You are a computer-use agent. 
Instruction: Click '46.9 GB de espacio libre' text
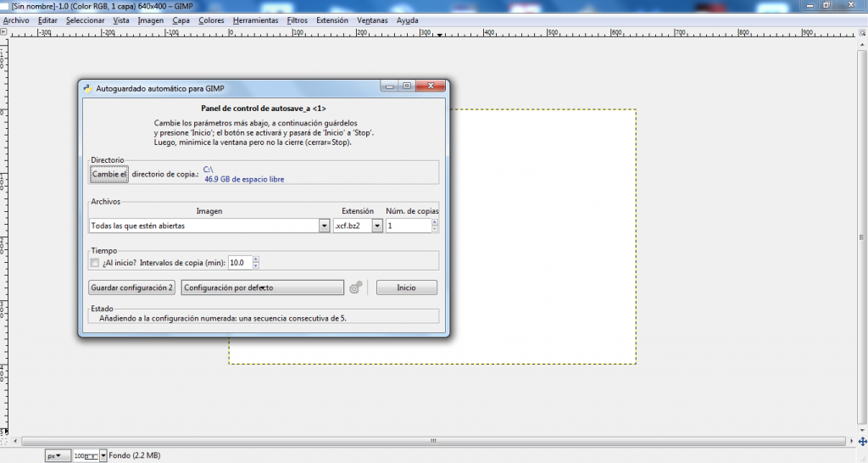point(244,180)
